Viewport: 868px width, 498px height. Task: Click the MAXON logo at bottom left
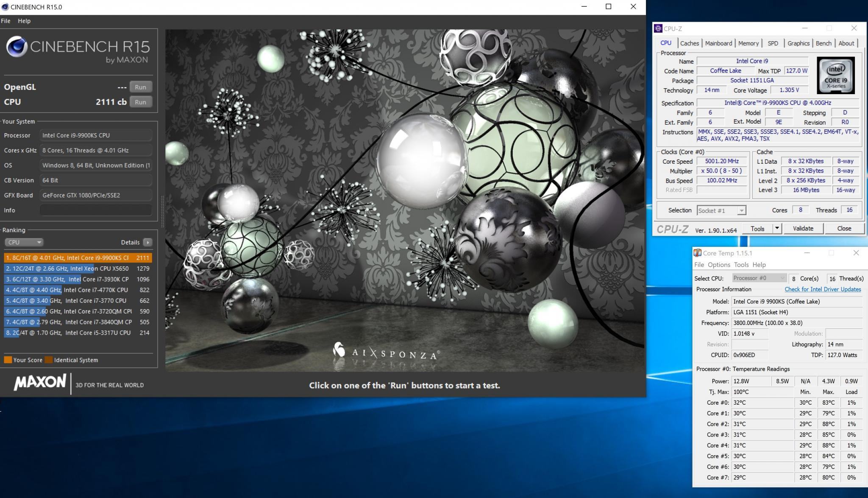click(40, 382)
